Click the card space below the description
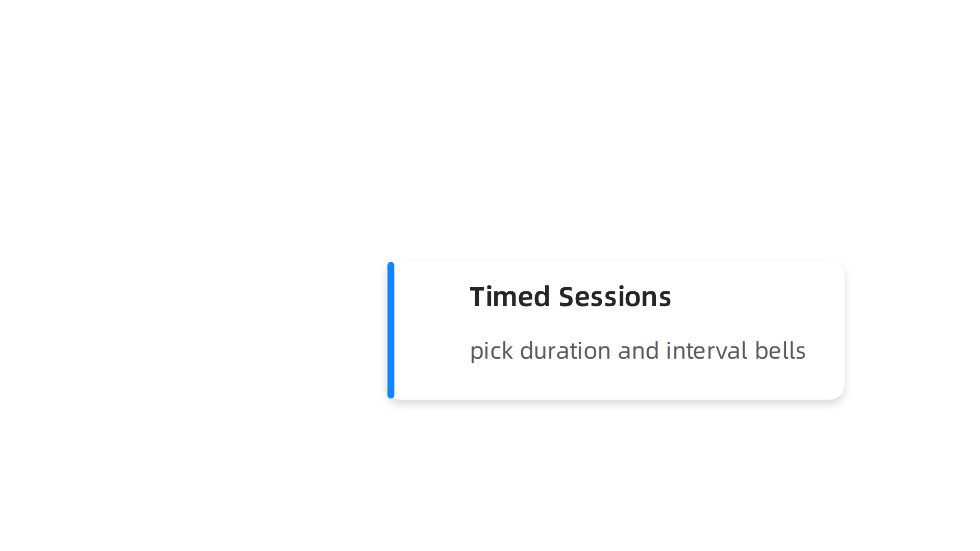 [616, 382]
